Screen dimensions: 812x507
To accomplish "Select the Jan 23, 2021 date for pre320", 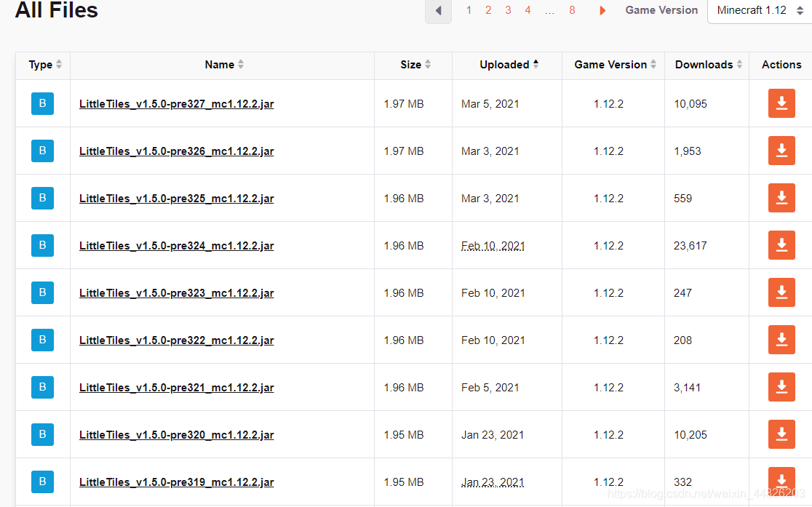I will (x=493, y=434).
